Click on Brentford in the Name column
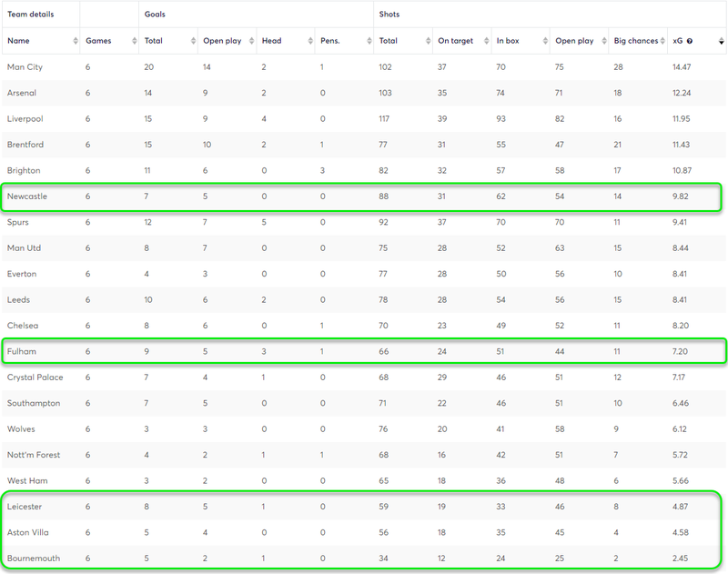This screenshot has width=728, height=574. tap(25, 145)
